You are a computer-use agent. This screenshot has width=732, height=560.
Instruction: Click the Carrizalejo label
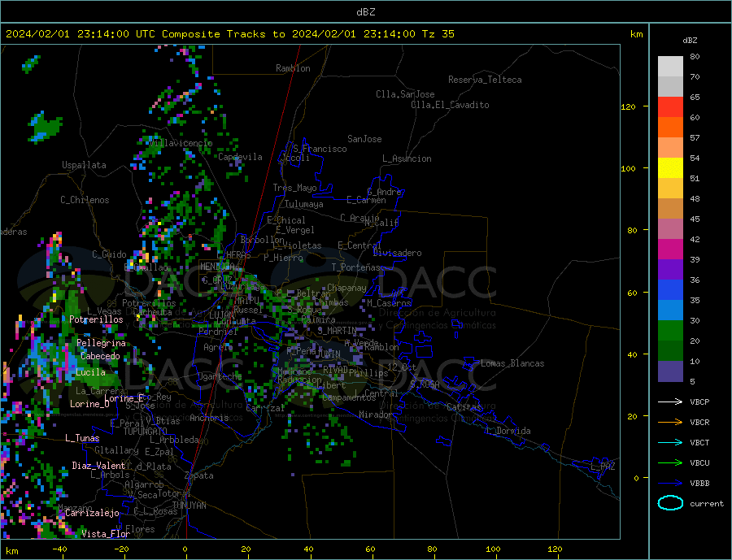point(92,513)
